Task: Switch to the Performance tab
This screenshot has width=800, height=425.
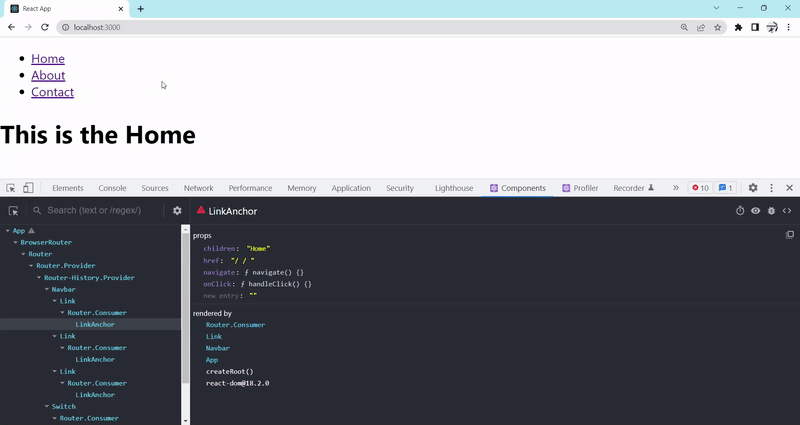Action: coord(251,188)
